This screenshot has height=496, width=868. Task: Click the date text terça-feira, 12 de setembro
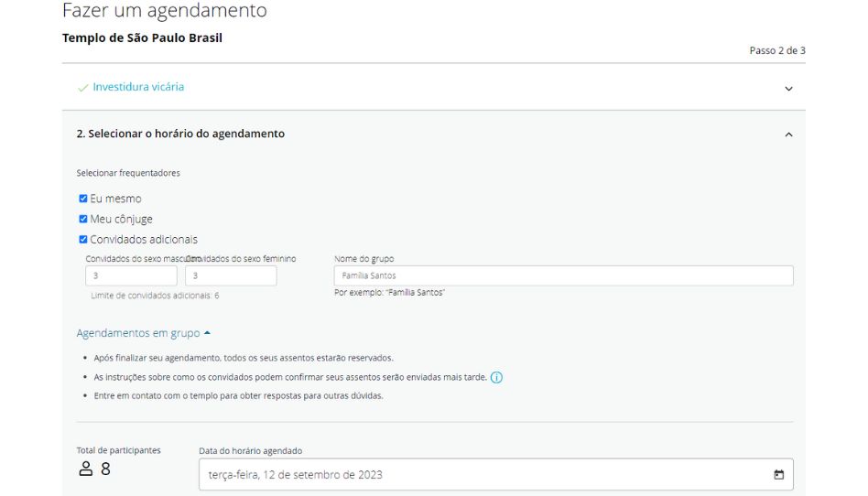coord(295,474)
